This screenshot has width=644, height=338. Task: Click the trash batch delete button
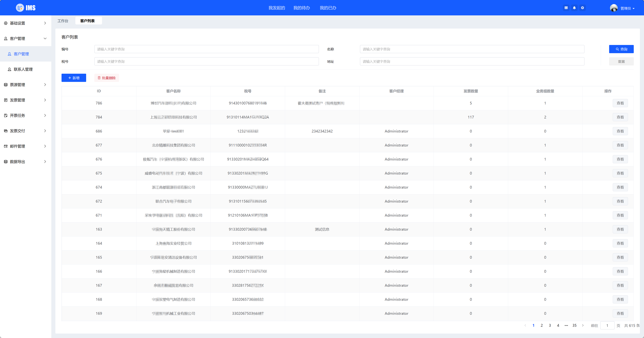(106, 78)
